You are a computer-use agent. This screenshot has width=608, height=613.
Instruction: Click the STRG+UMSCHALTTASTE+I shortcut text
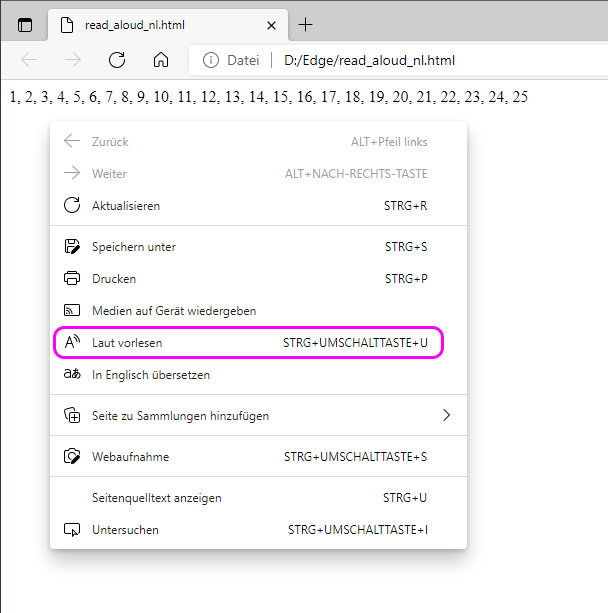click(358, 530)
